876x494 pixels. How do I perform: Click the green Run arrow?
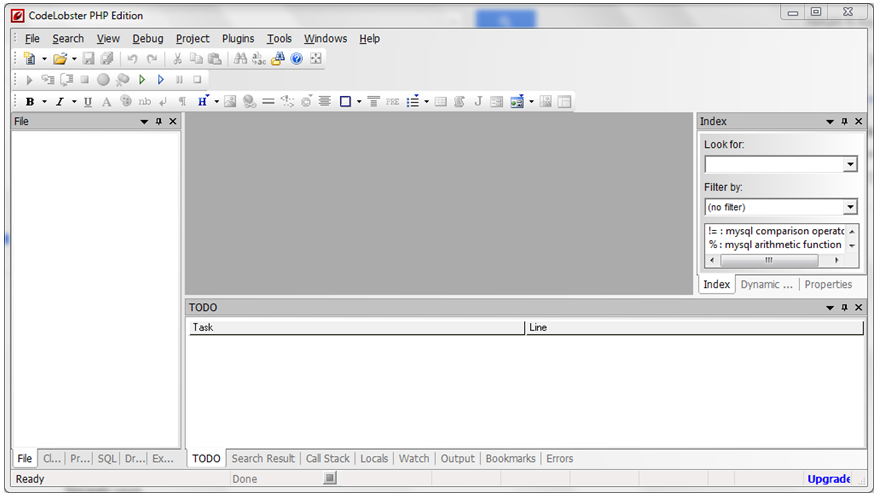[142, 80]
